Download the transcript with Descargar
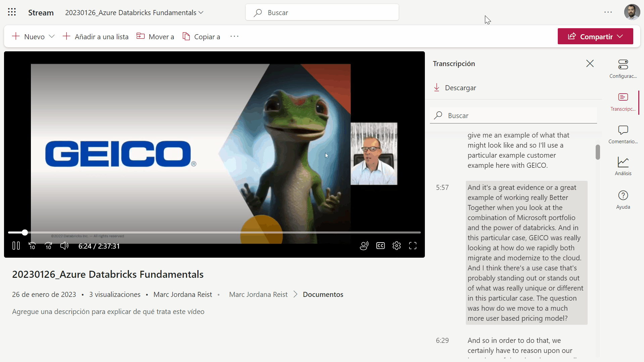 click(455, 88)
